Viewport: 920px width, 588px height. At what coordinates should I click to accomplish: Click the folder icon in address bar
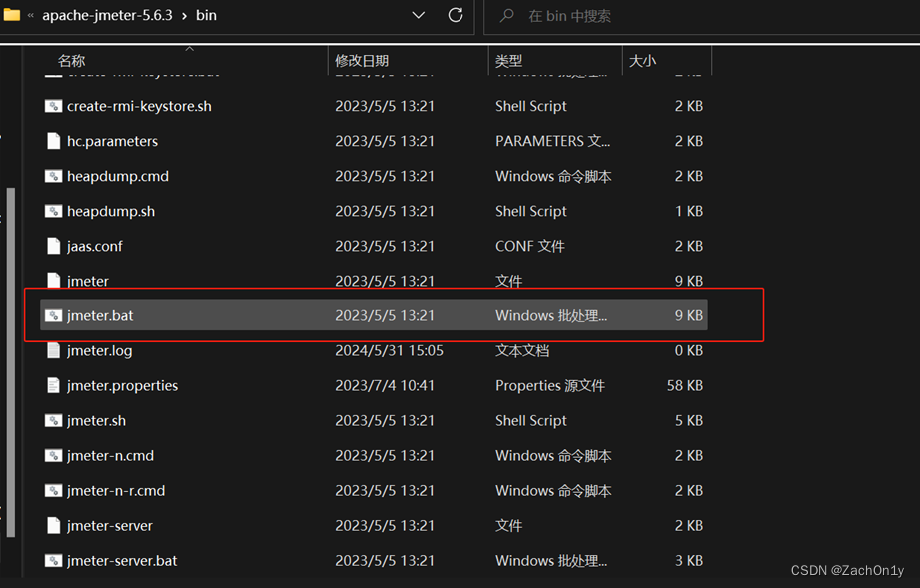tap(12, 15)
